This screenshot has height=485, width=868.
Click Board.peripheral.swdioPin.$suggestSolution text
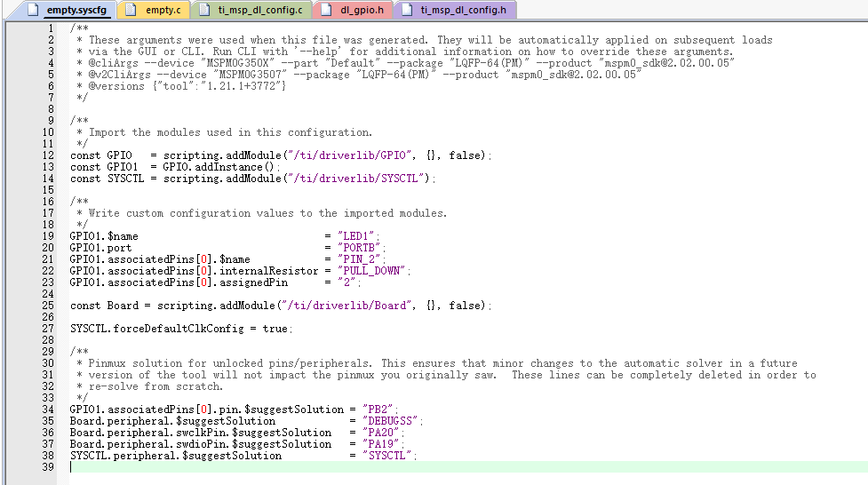[201, 444]
